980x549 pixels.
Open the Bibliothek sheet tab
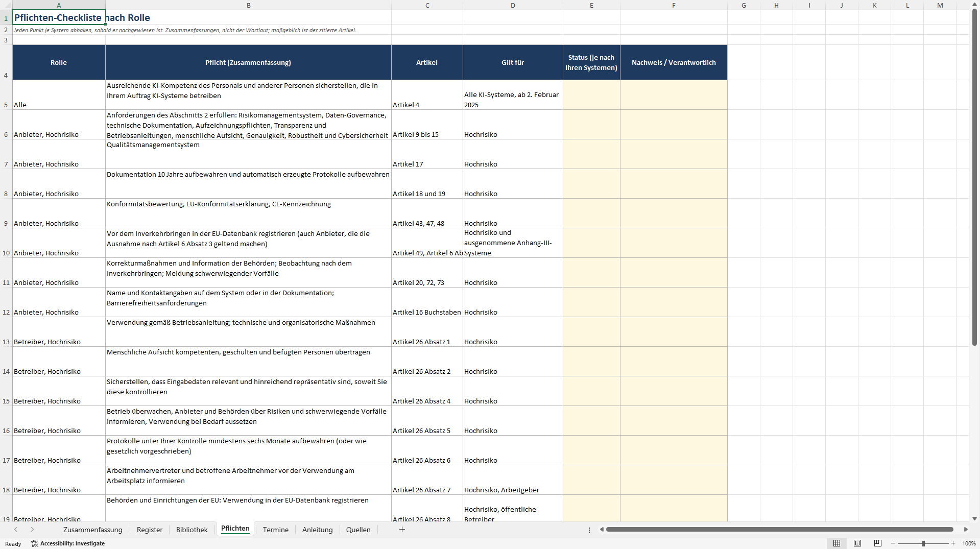tap(192, 530)
